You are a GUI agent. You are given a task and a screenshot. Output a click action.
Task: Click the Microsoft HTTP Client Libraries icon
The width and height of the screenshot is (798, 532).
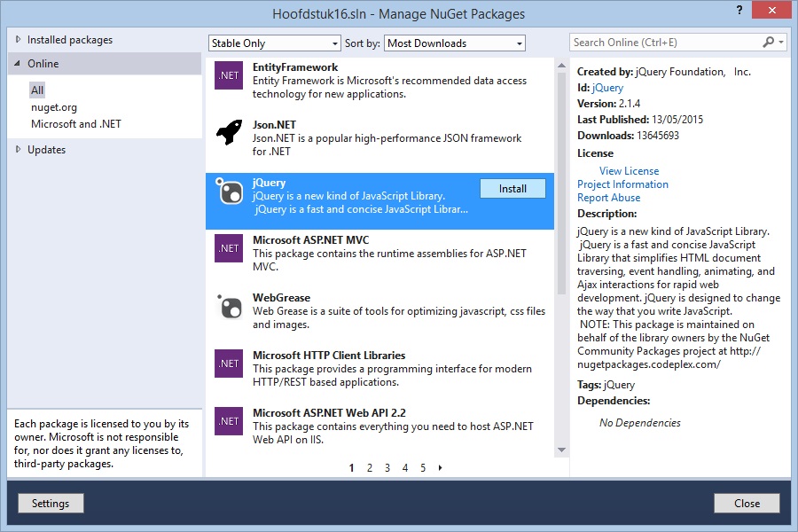[229, 364]
